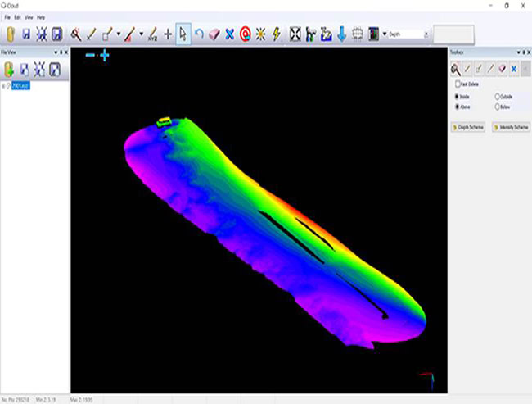Select the pink eraser tool in main toolbar
The width and height of the screenshot is (532, 404).
click(x=214, y=34)
